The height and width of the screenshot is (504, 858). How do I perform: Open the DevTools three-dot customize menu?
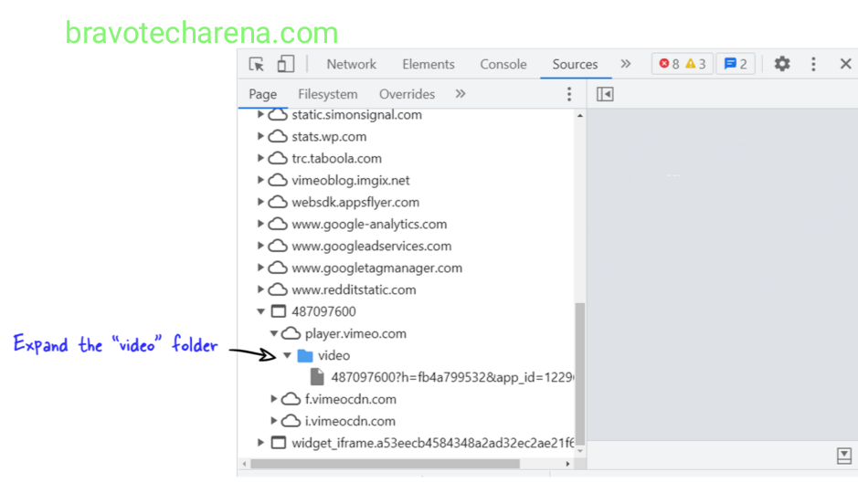point(813,64)
